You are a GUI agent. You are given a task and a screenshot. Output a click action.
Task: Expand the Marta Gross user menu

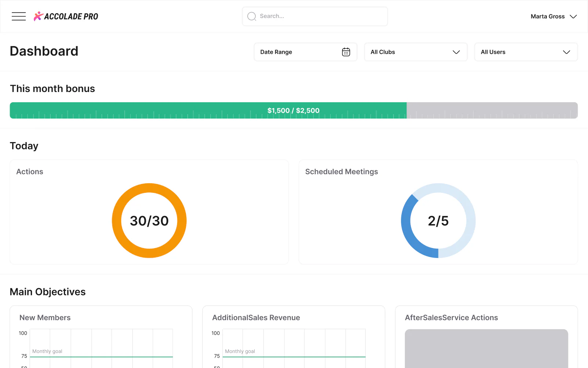[553, 16]
